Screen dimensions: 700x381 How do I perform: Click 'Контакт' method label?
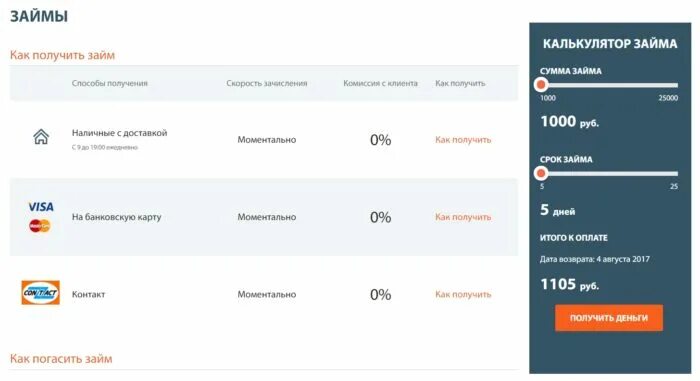click(x=88, y=294)
